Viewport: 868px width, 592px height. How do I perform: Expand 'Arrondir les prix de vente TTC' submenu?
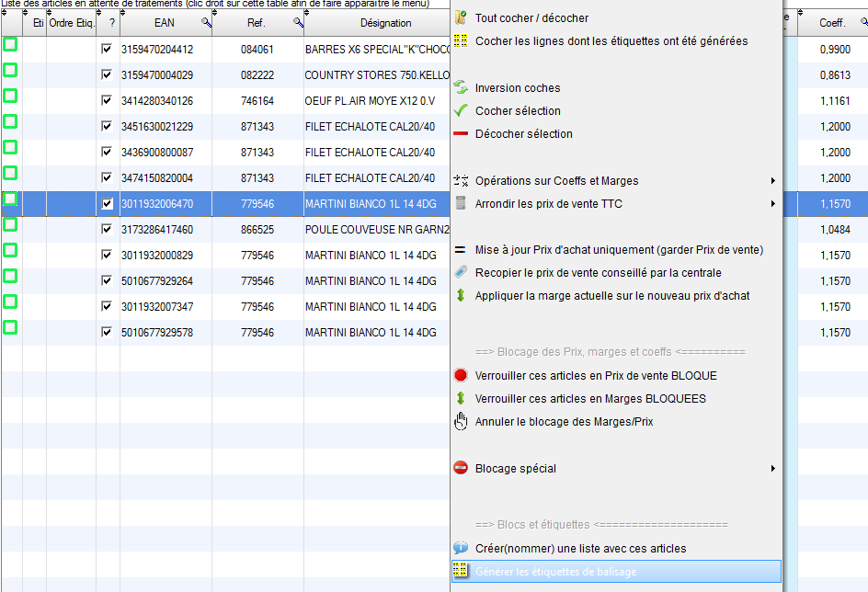(772, 203)
